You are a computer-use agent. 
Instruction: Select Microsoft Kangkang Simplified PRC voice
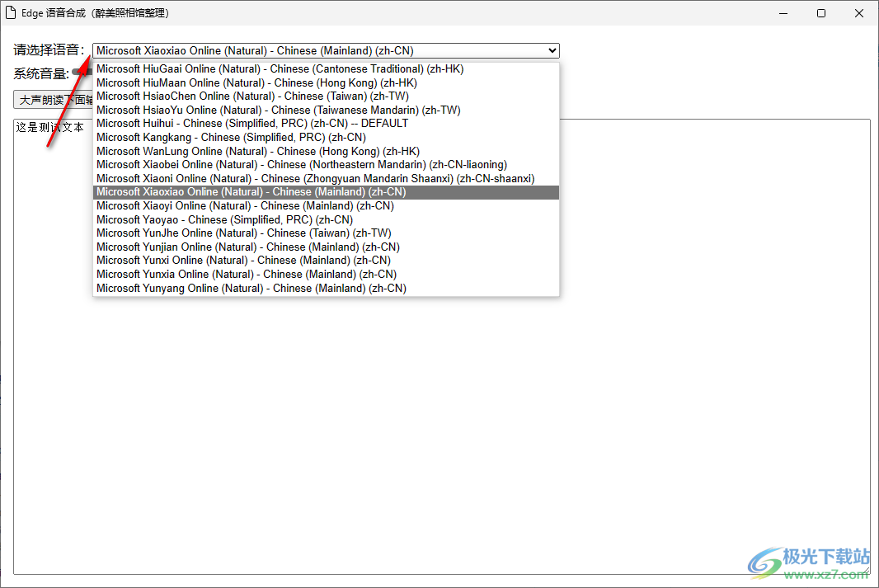tap(326, 138)
